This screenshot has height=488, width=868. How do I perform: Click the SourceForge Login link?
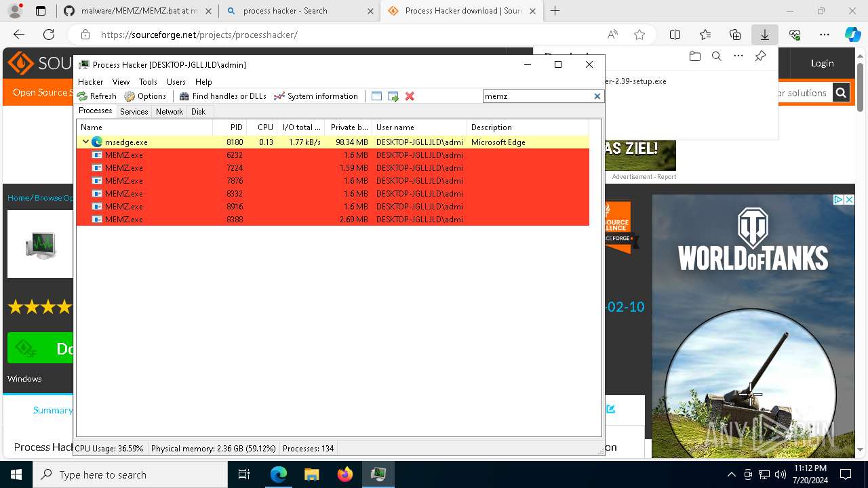[x=822, y=63]
